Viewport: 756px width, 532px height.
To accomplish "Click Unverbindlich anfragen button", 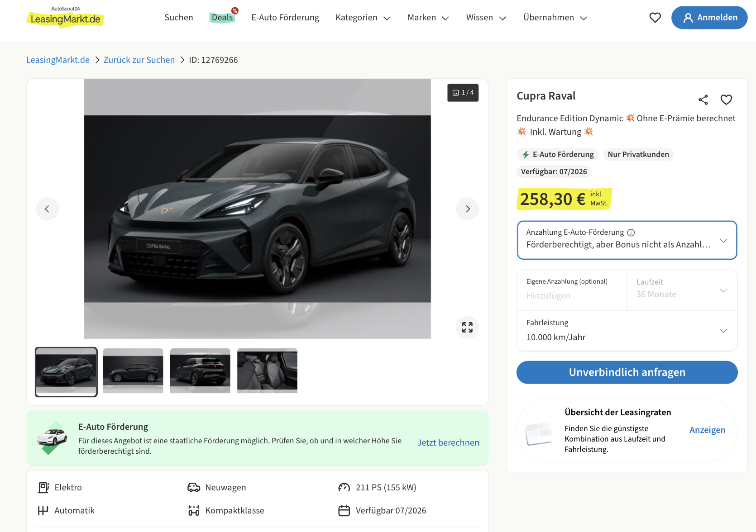I will [627, 372].
